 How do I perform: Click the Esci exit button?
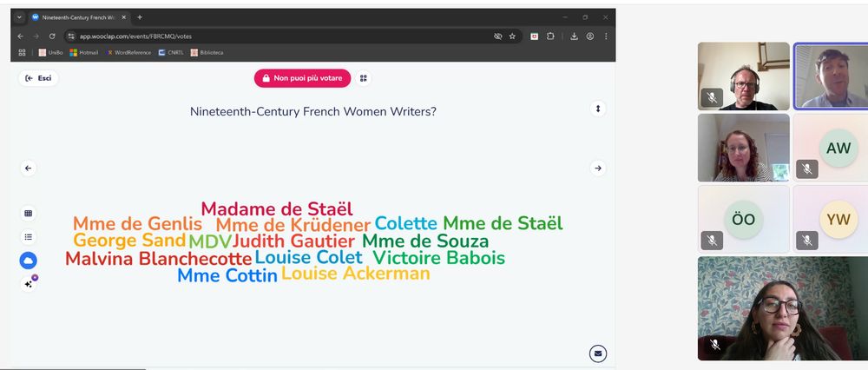coord(38,78)
